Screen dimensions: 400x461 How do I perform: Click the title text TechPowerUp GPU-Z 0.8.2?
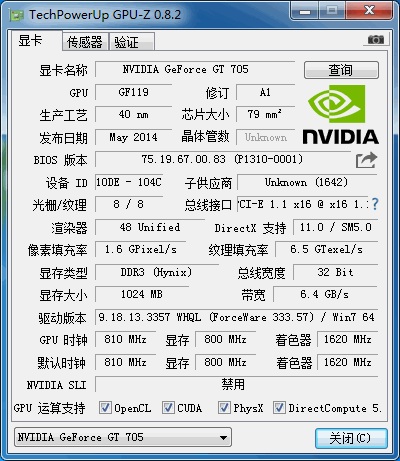coord(105,15)
